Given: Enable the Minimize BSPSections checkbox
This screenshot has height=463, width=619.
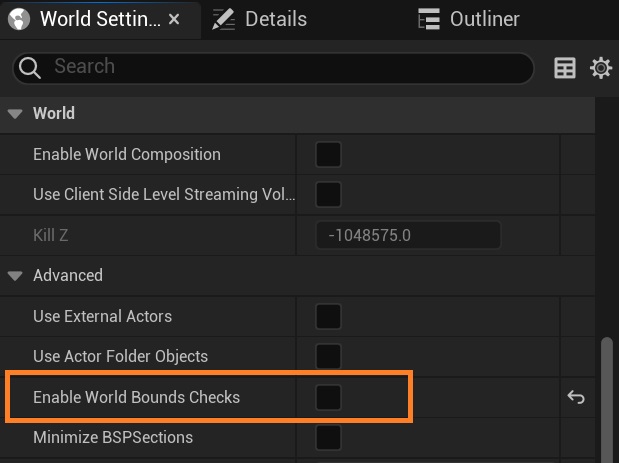Looking at the screenshot, I should tap(328, 437).
